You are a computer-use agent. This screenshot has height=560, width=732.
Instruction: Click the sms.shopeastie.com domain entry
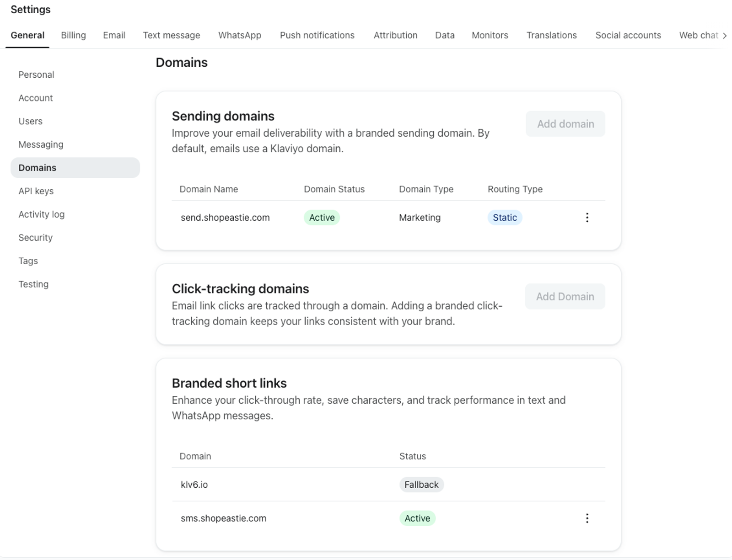tap(223, 518)
